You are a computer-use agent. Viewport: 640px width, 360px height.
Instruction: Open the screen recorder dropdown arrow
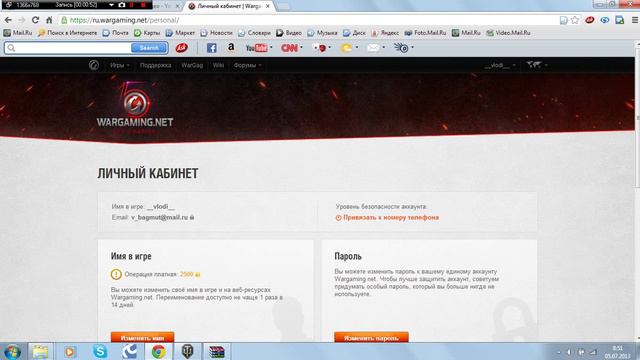(111, 5)
